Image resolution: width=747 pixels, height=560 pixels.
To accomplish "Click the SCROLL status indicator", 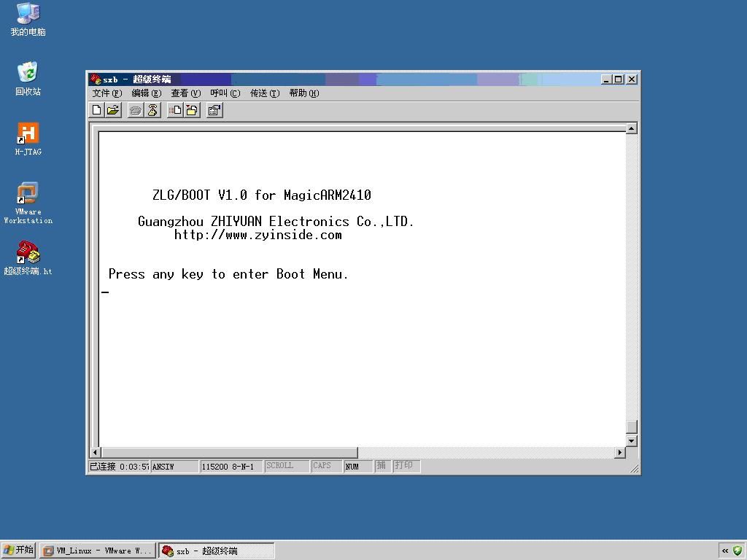I will [287, 466].
